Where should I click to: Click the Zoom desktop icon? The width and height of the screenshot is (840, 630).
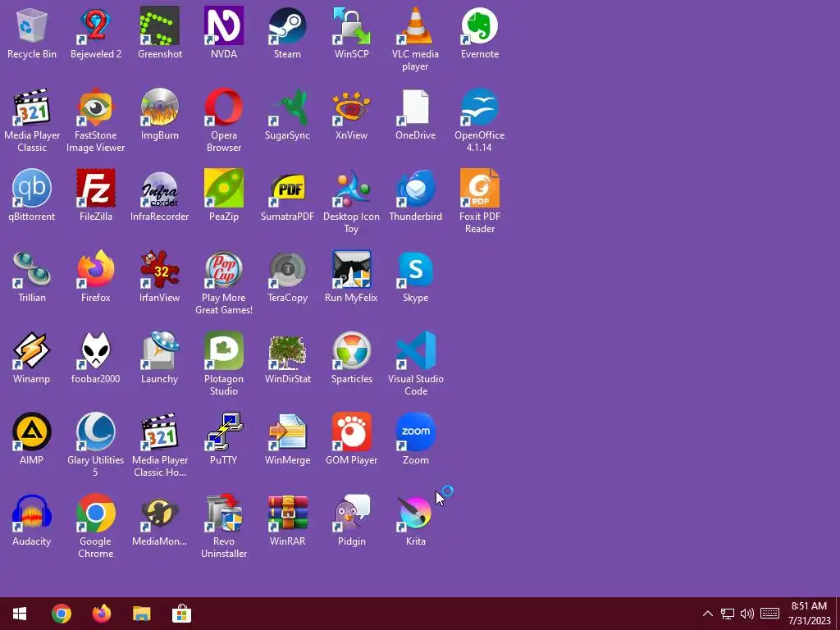click(x=415, y=431)
